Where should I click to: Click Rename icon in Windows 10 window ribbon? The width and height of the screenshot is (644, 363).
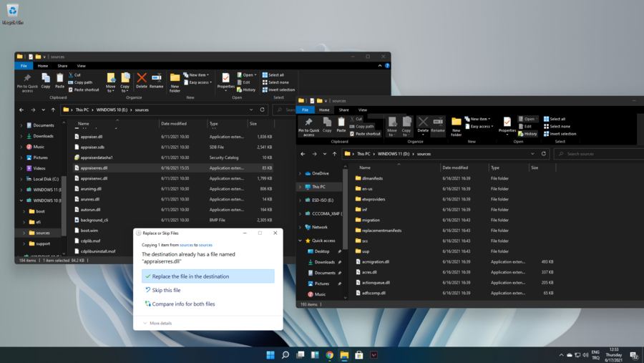coord(156,79)
